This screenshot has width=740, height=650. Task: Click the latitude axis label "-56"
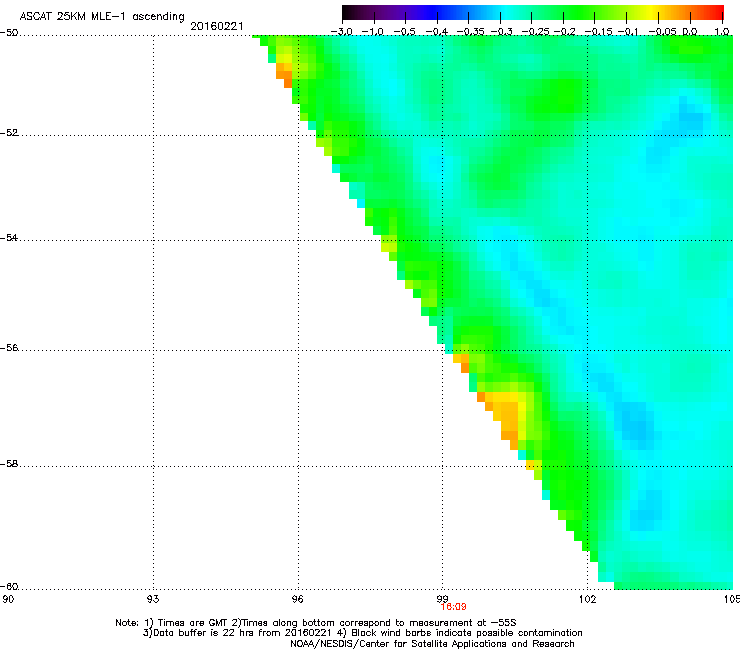coord(9,347)
